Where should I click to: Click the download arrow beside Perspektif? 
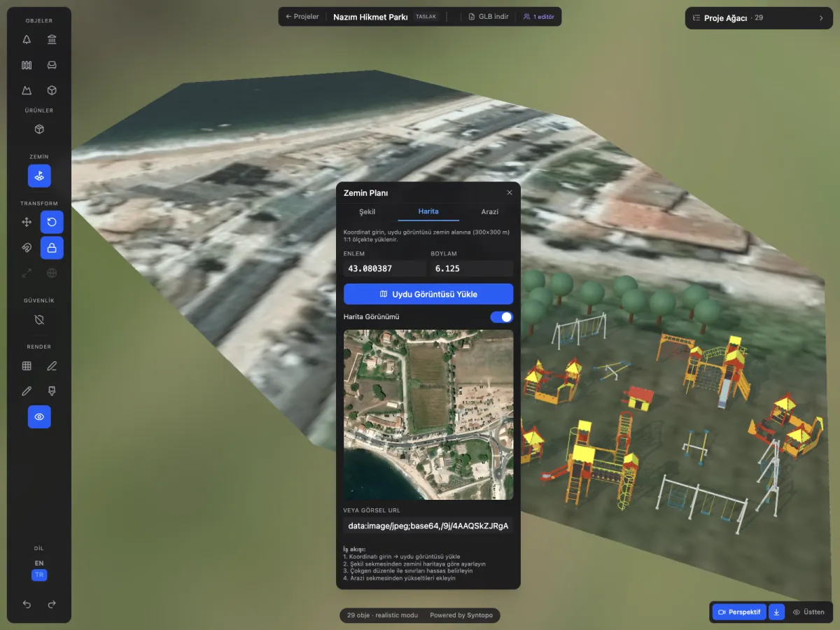click(x=777, y=612)
